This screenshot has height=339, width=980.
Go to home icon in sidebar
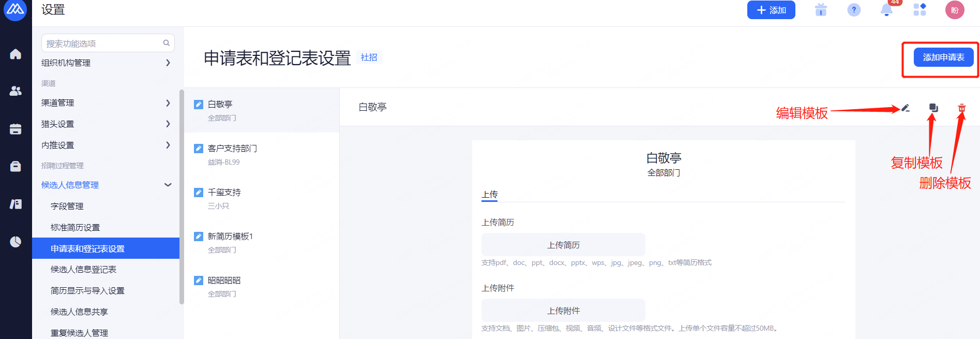[x=16, y=54]
